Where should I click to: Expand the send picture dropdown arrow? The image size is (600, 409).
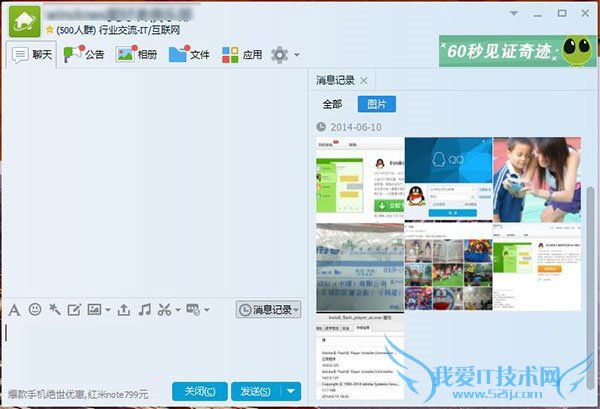point(108,310)
